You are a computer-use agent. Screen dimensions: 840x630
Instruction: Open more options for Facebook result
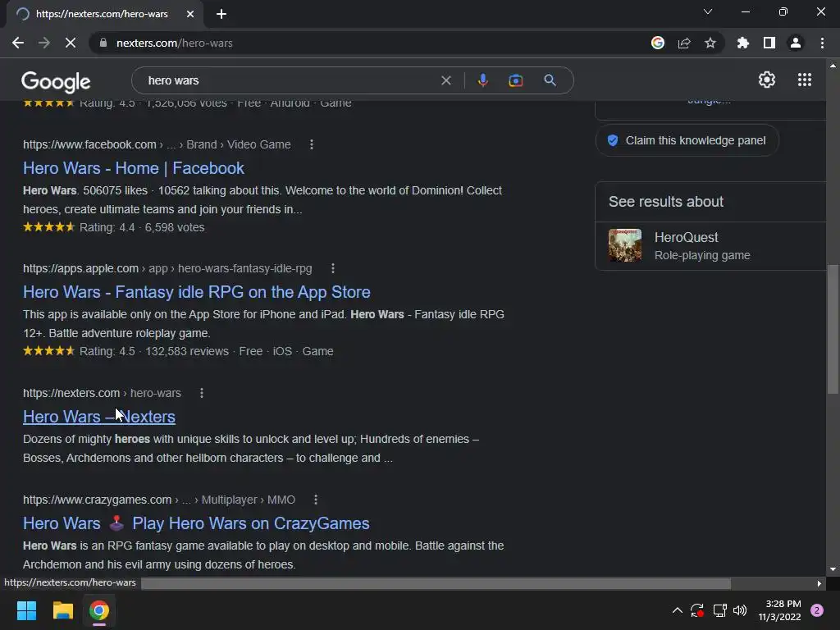pos(311,144)
